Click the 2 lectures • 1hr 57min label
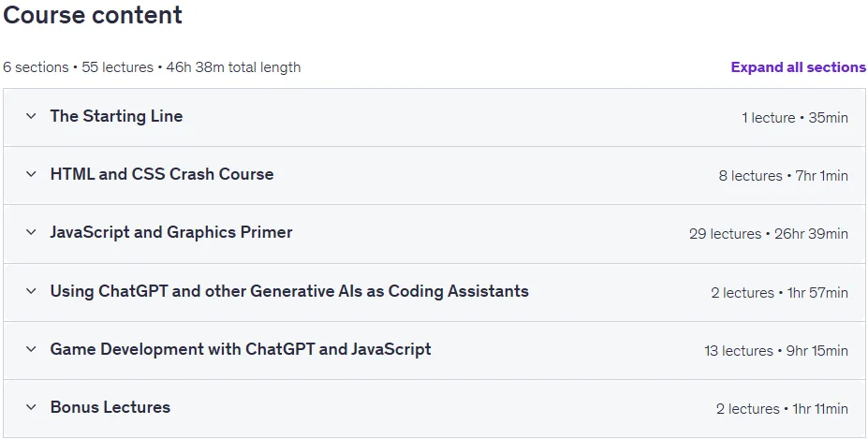The image size is (868, 439). [x=779, y=293]
